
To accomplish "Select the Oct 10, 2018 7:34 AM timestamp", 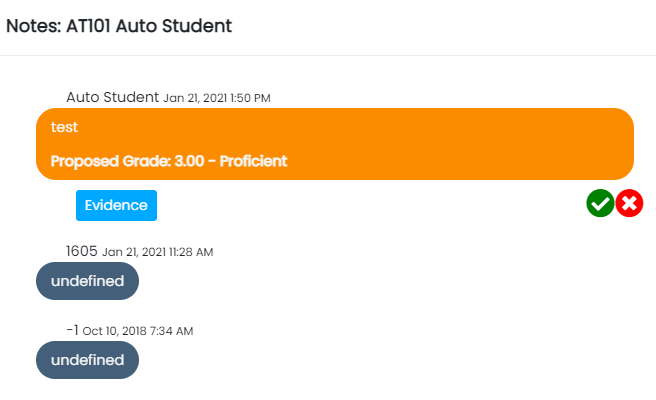I will (x=137, y=330).
